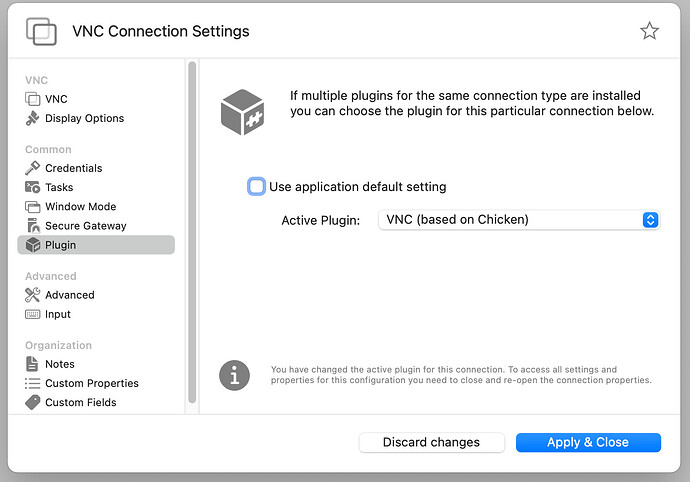Select Input in the sidebar
690x482 pixels.
(58, 314)
